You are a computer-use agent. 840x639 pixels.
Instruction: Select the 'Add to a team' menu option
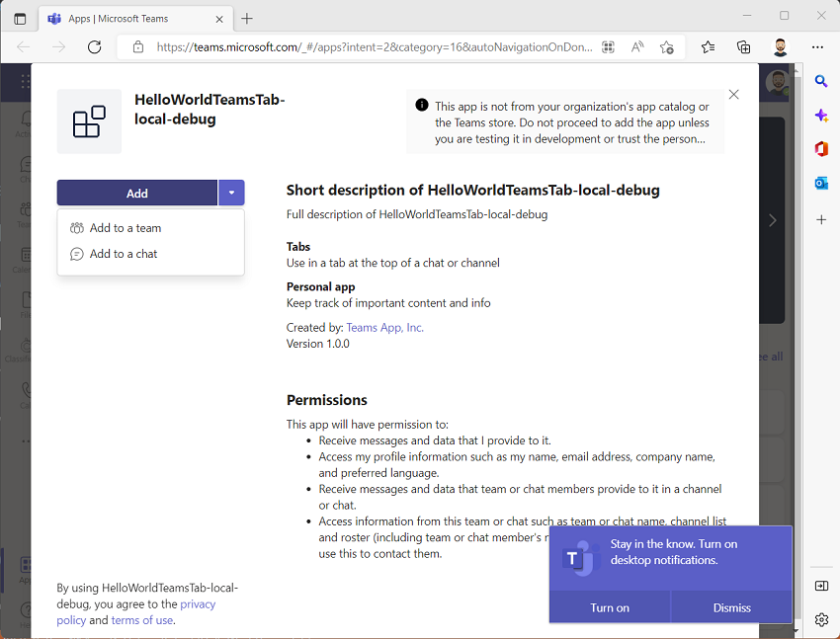pos(124,227)
